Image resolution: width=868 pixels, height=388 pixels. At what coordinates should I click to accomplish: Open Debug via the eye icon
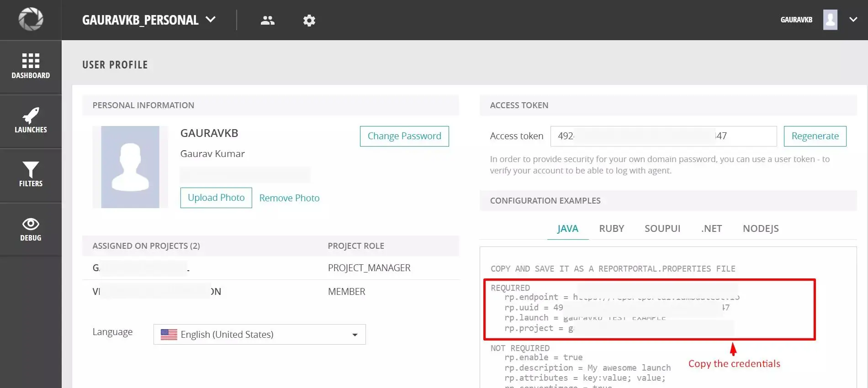click(31, 229)
